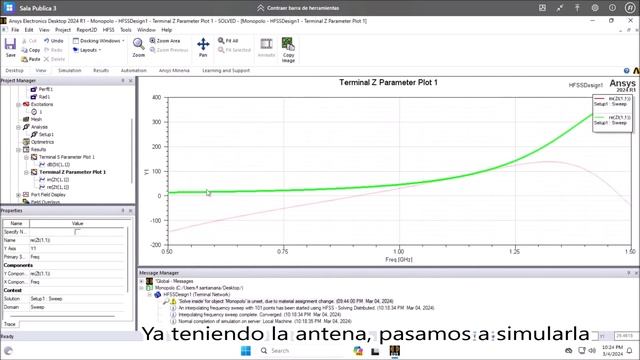Open the Layouts dropdown

[x=87, y=50]
